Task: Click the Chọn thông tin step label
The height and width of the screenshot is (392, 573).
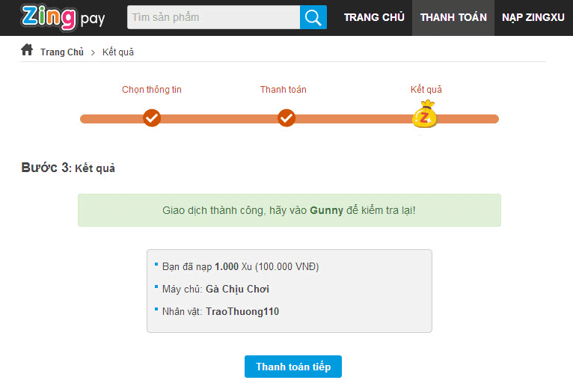Action: click(x=152, y=90)
